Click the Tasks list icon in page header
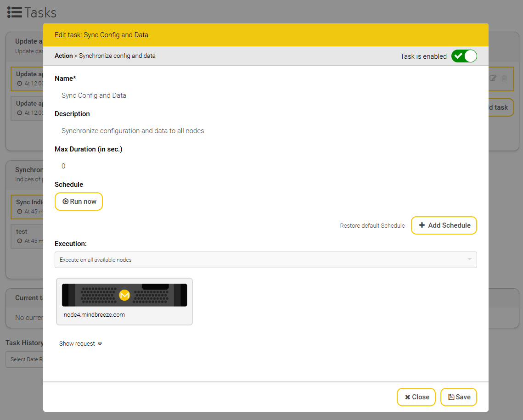The image size is (523, 420). click(x=15, y=12)
